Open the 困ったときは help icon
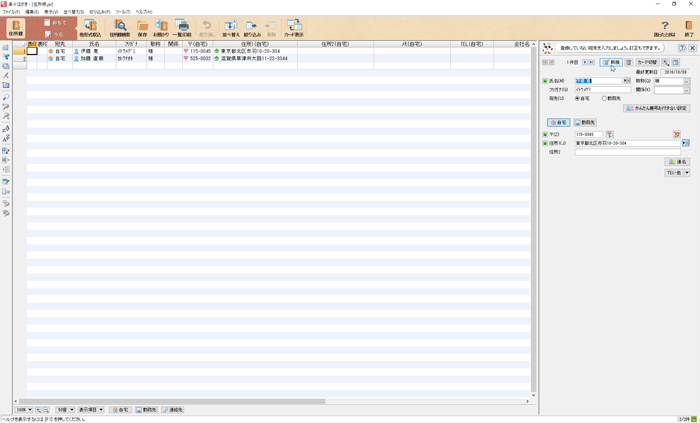The height and width of the screenshot is (423, 700). coord(665,28)
